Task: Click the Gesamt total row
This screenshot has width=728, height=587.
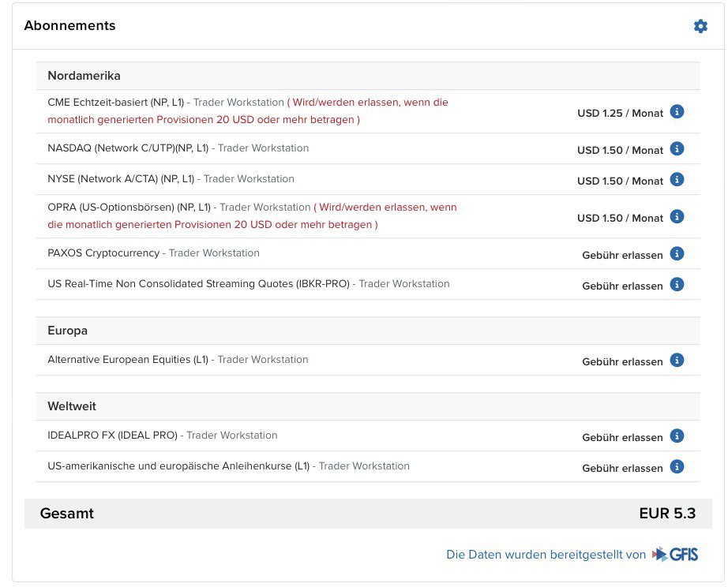Action: tap(367, 514)
